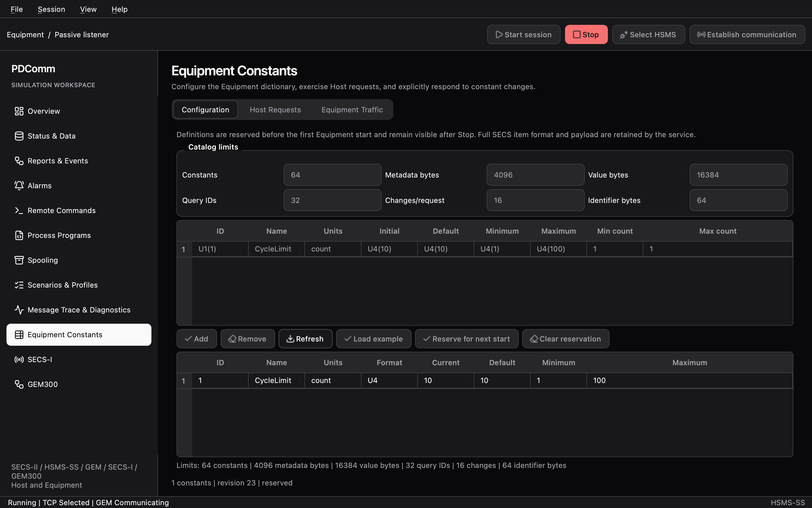Click the Reports & Events sidebar icon
Image resolution: width=812 pixels, height=508 pixels.
pos(19,161)
